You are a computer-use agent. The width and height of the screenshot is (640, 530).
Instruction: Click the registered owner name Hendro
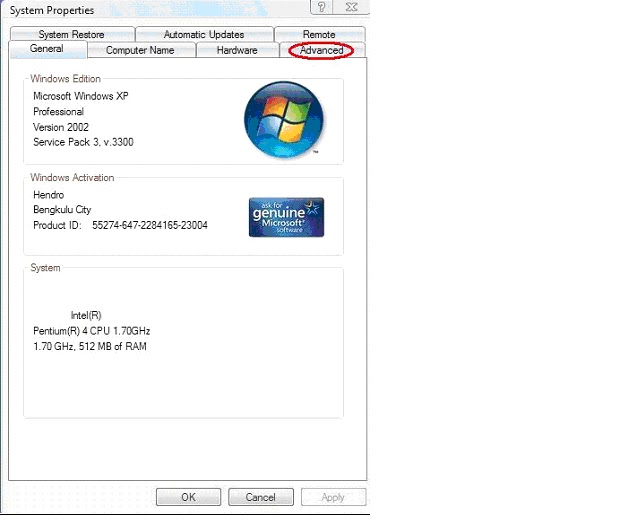click(x=49, y=195)
